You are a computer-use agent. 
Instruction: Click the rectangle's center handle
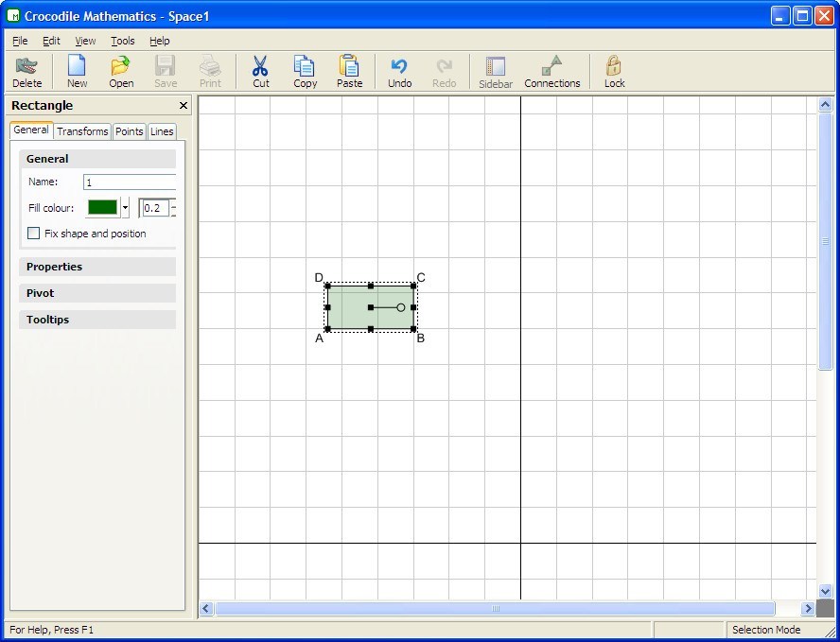(x=371, y=307)
